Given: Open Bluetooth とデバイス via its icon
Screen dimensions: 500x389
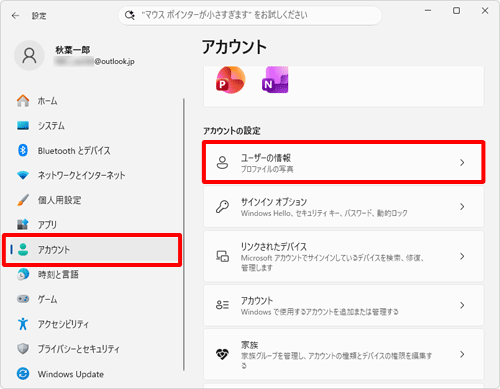Looking at the screenshot, I should [23, 150].
